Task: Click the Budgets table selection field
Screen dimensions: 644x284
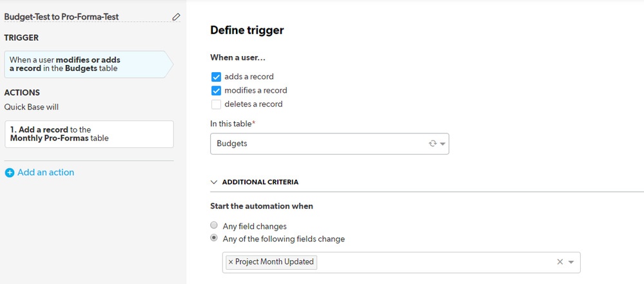Action: click(x=329, y=144)
